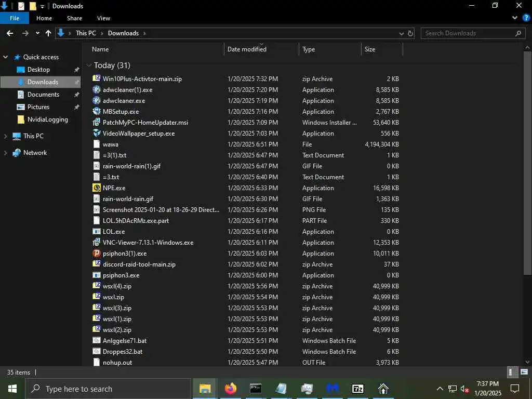Click Downloads in the address breadcrumb
Screen dimensions: 532x399
[123, 33]
